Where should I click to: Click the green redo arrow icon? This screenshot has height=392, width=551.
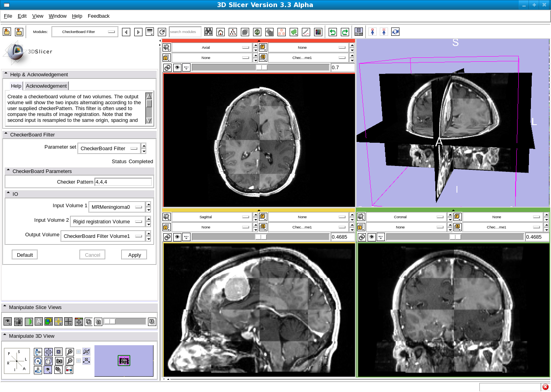[x=345, y=32]
